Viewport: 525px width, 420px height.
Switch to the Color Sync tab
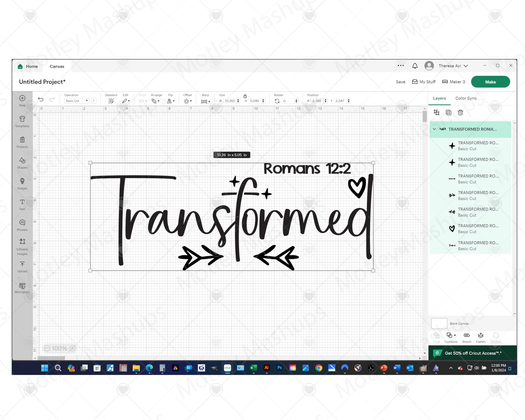pyautogui.click(x=466, y=98)
